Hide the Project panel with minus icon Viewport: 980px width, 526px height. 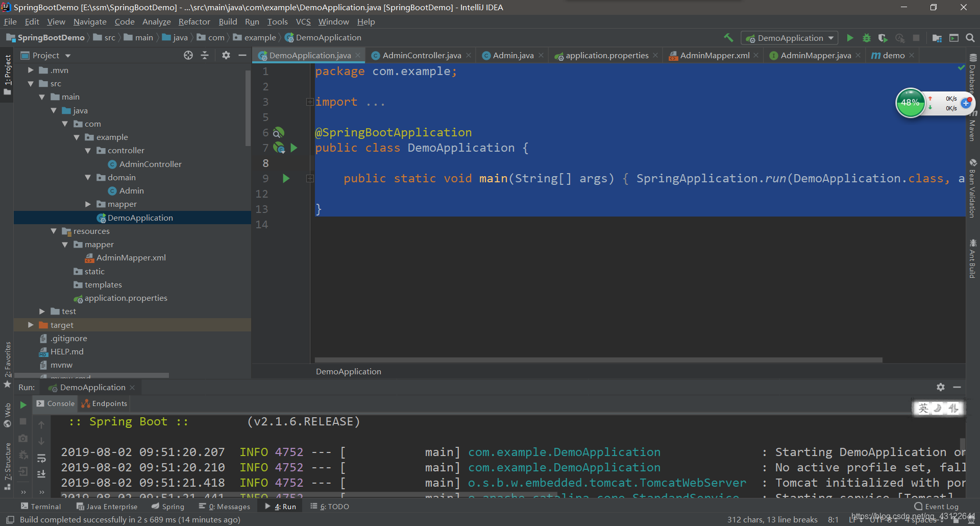tap(242, 55)
